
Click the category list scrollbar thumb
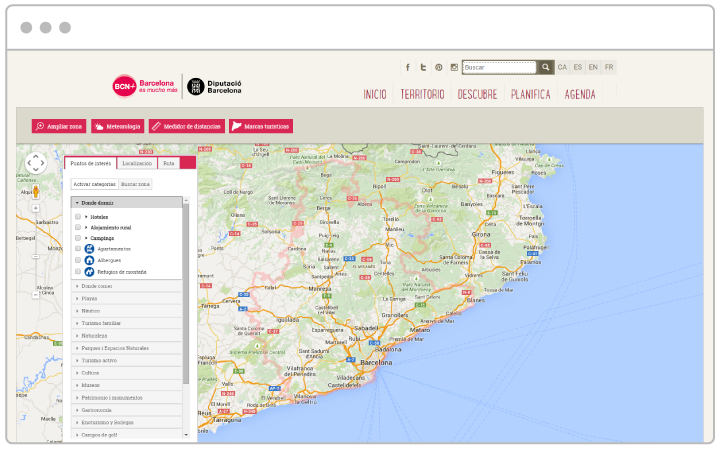[186, 294]
